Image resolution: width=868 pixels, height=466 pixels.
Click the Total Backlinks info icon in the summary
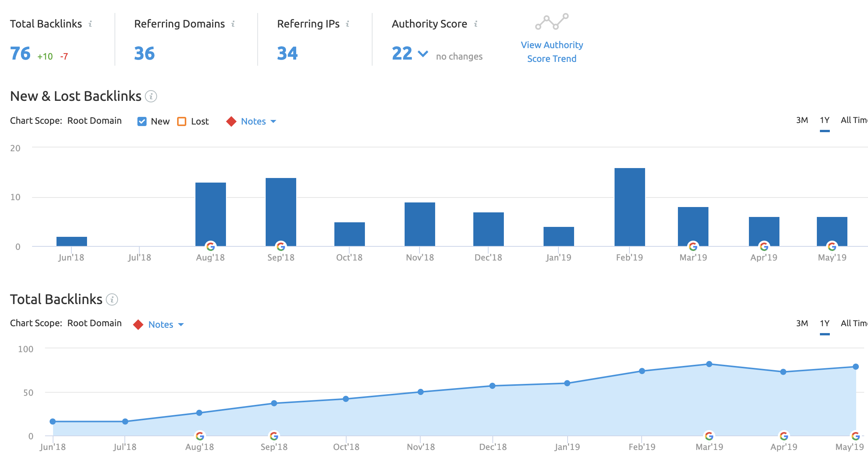click(90, 24)
